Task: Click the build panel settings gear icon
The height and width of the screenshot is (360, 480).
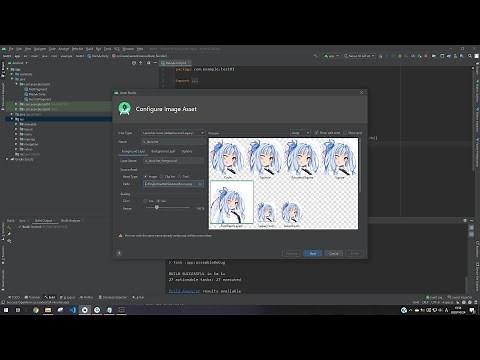Action: 465,220
